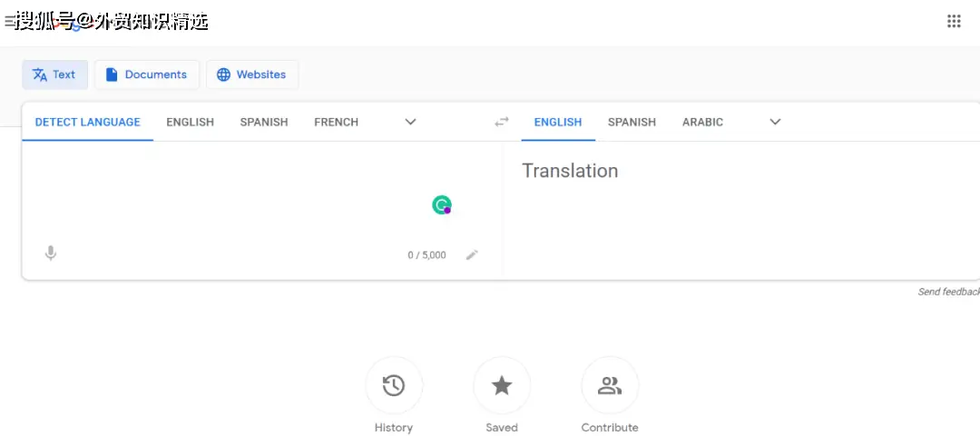Click the 0 / 5,000 character counter

pos(426,255)
